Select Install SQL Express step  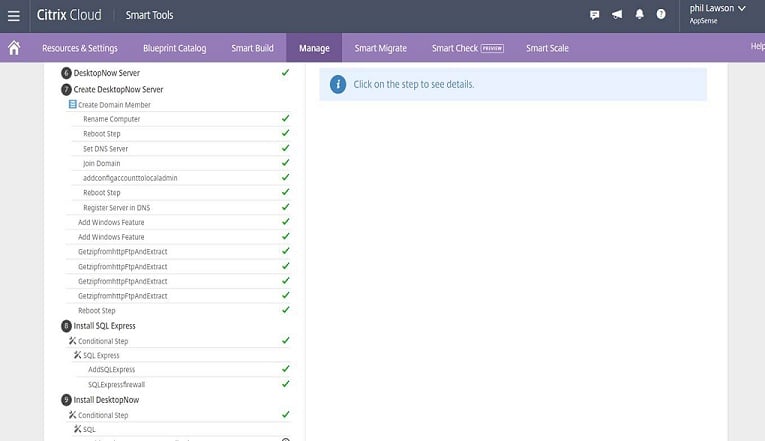coord(104,326)
